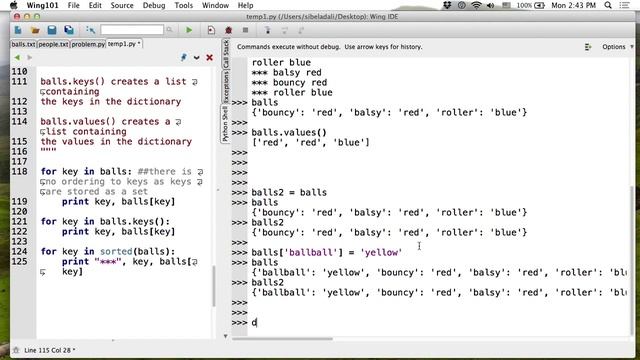This screenshot has height=360, width=640.
Task: Open the editor tab dropdown chevron
Action: pyautogui.click(x=197, y=58)
